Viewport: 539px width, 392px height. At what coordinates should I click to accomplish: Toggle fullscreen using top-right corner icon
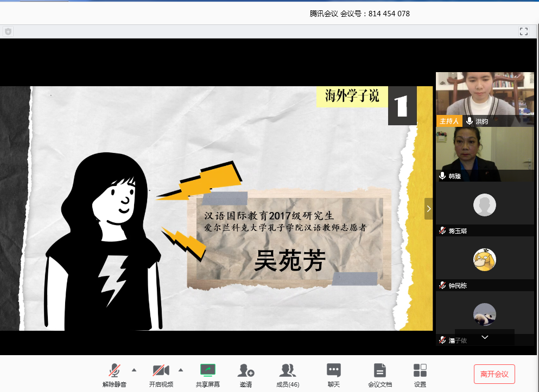[x=523, y=31]
